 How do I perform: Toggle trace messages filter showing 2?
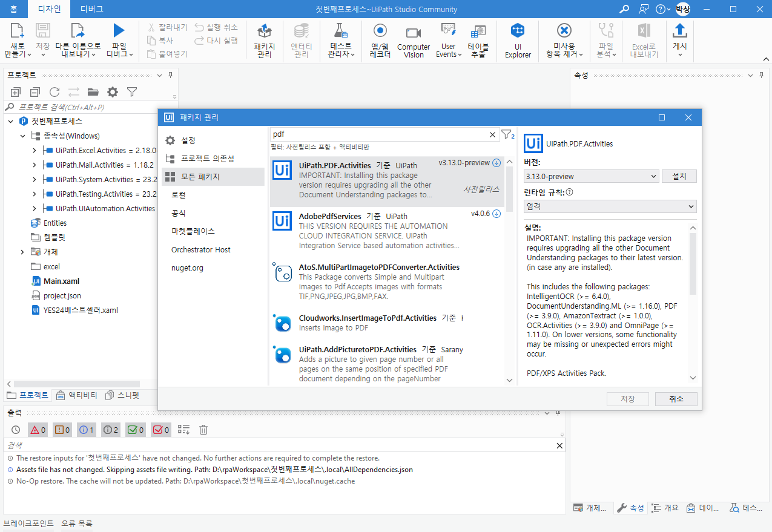(111, 430)
